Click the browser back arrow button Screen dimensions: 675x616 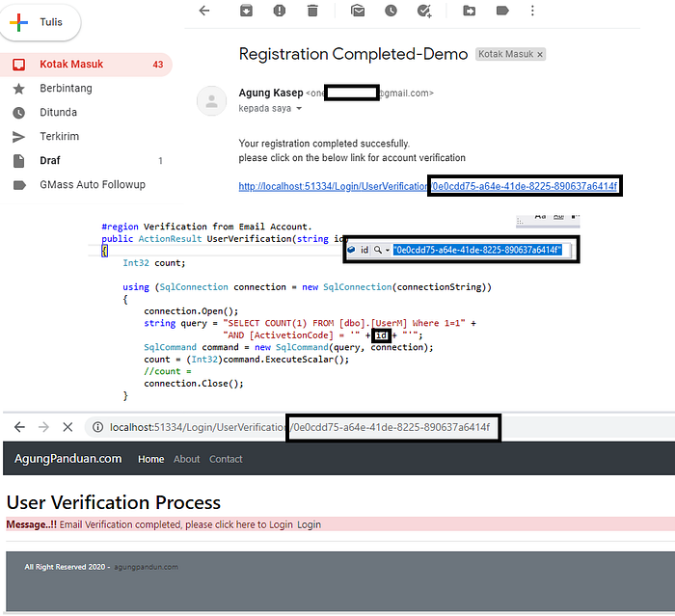pos(20,427)
